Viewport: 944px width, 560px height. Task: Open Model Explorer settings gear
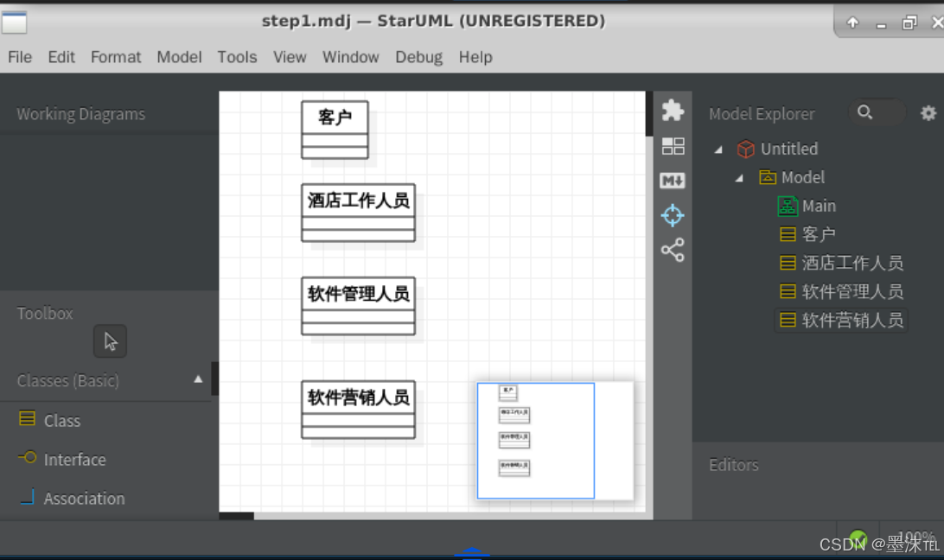(928, 112)
